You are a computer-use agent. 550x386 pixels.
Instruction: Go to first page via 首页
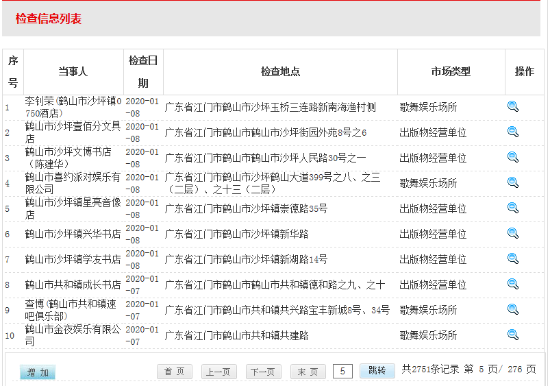pos(175,372)
